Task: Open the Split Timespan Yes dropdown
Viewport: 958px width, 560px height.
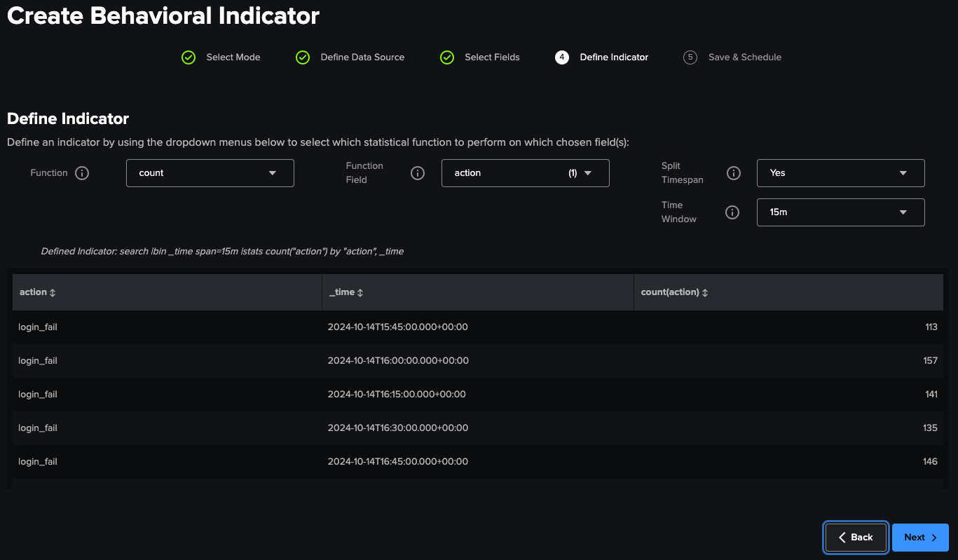Action: [840, 173]
